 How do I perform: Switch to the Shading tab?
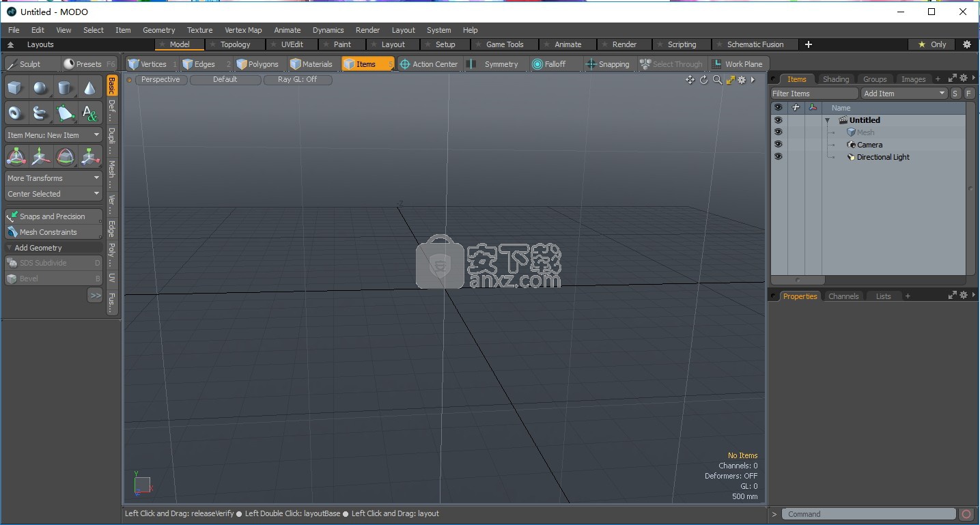[835, 79]
